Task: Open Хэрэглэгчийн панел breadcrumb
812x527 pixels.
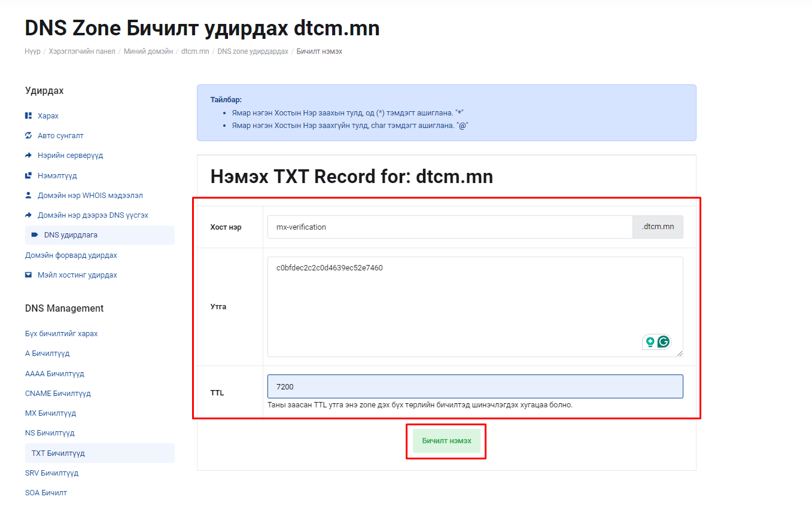Action: click(x=81, y=51)
